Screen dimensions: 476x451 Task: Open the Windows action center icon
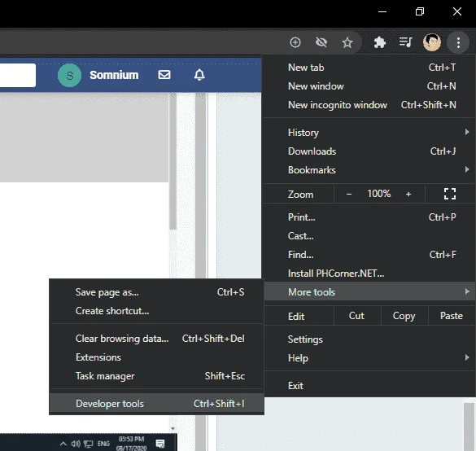click(x=160, y=444)
